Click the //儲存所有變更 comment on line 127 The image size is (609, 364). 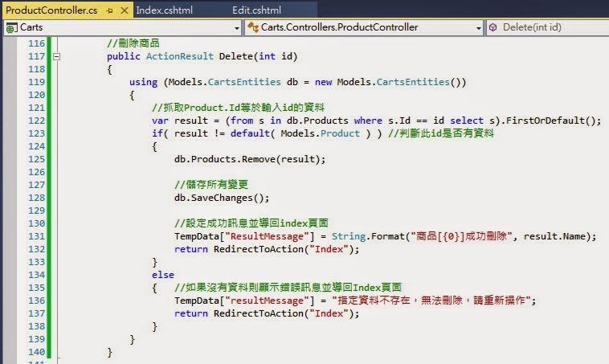pos(210,185)
